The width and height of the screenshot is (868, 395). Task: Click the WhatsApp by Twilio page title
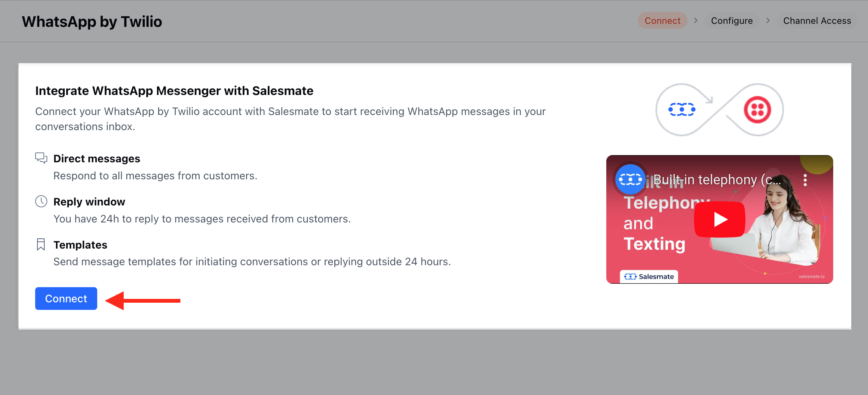pos(92,22)
